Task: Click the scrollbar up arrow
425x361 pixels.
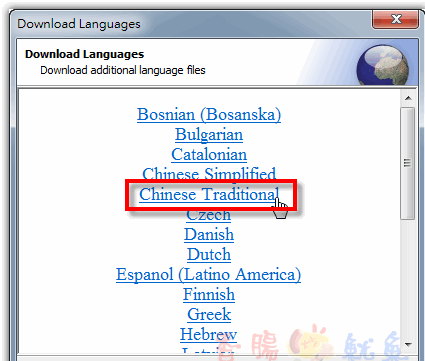Action: [x=408, y=98]
